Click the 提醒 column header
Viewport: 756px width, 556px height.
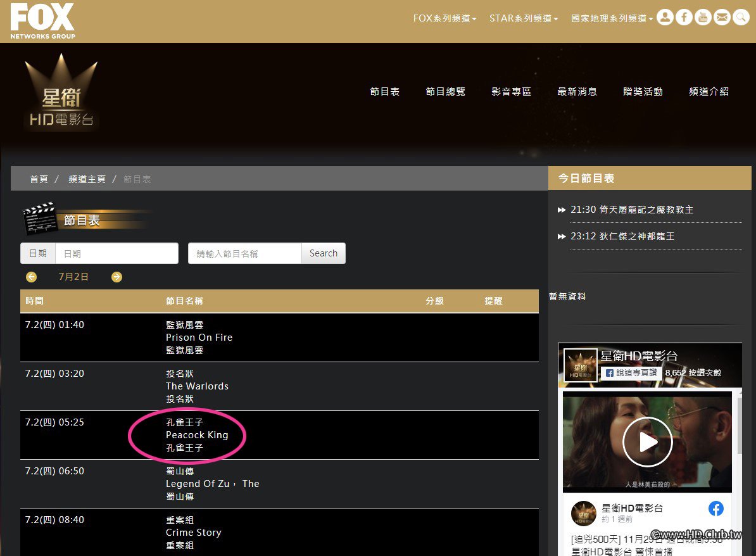point(493,301)
